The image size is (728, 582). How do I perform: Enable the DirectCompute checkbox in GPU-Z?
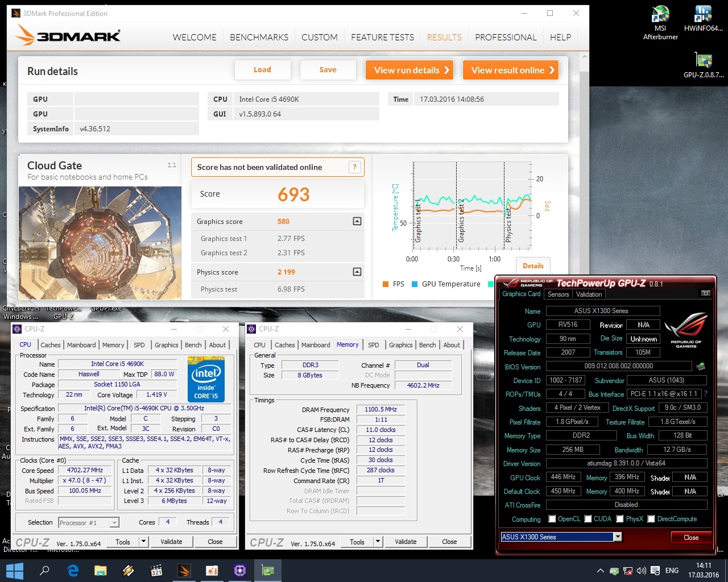click(x=651, y=519)
